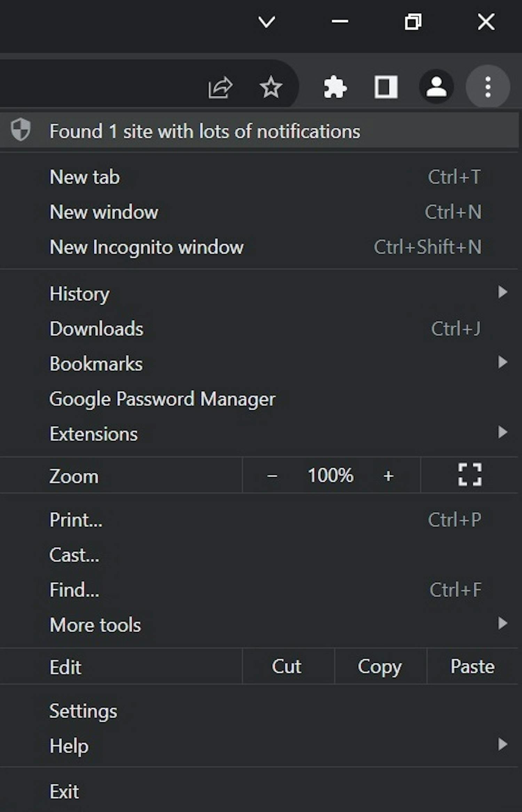Select New Incognito window
The width and height of the screenshot is (522, 812).
[x=147, y=247]
